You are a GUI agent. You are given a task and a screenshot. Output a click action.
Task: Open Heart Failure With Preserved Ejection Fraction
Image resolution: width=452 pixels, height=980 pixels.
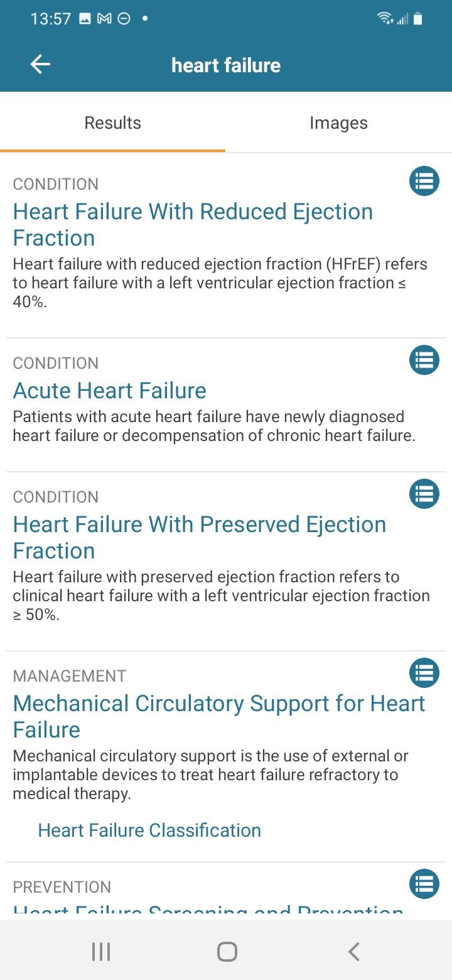click(199, 538)
